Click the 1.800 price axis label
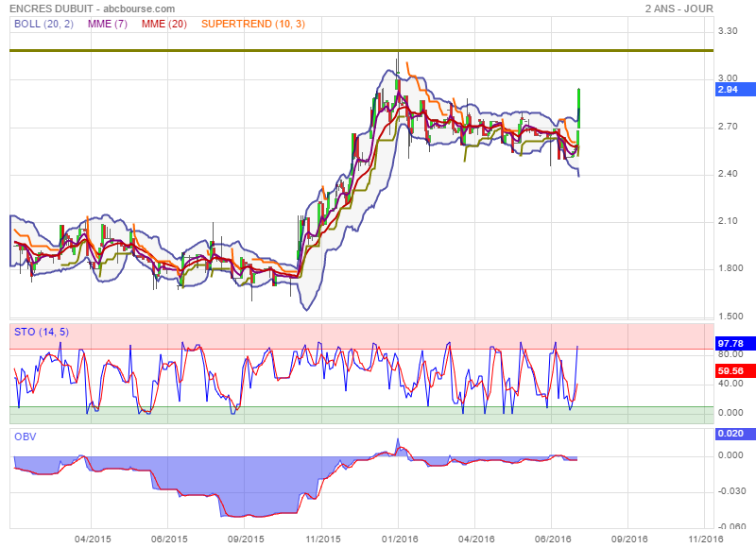This screenshot has width=756, height=548. coord(730,268)
